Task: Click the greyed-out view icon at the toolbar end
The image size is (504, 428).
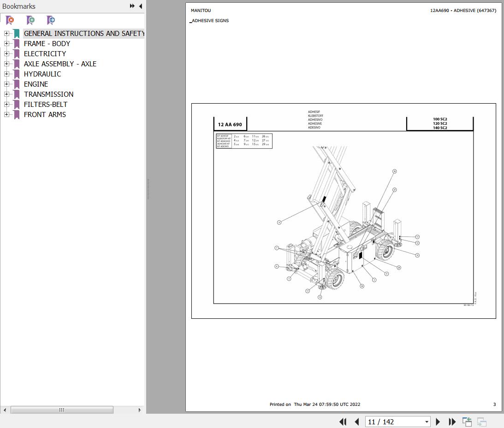Action: pos(482,422)
